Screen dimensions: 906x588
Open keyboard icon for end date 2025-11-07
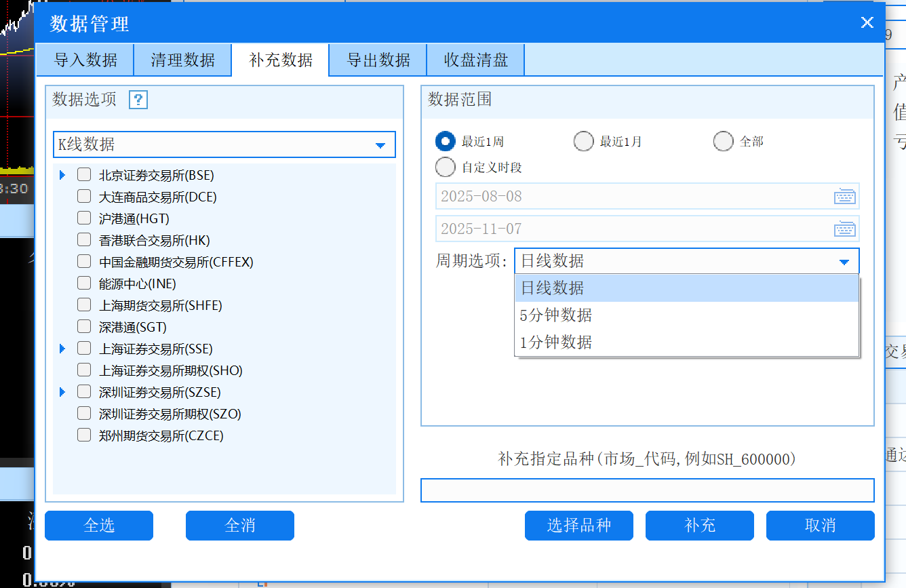pyautogui.click(x=844, y=229)
